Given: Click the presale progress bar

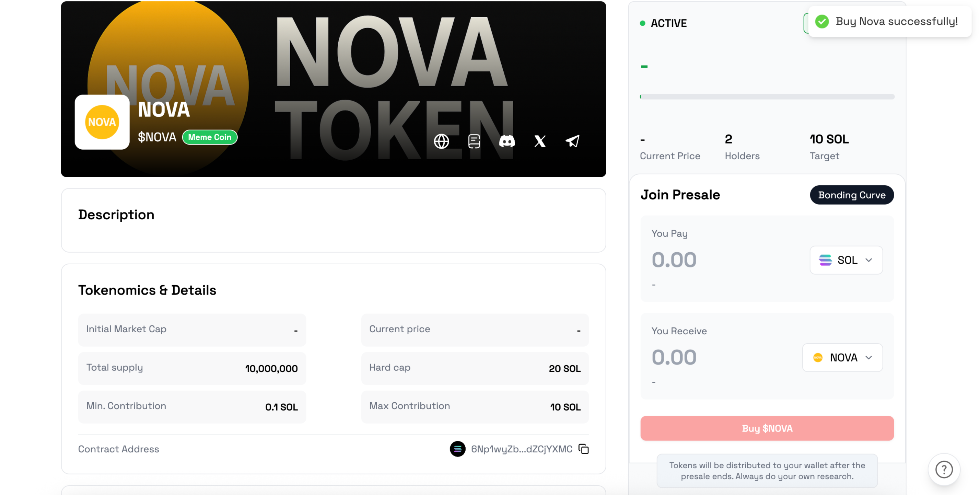Looking at the screenshot, I should click(767, 97).
